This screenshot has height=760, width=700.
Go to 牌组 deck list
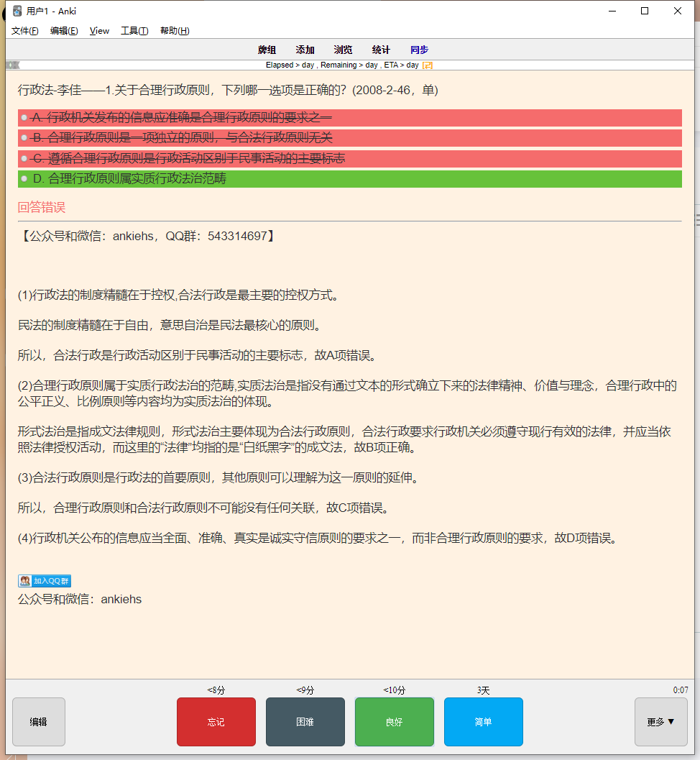(267, 50)
